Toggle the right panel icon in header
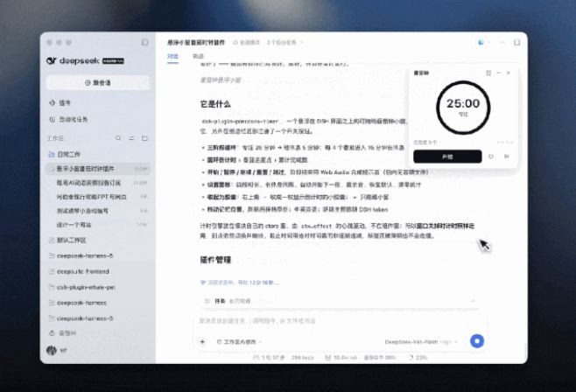 point(516,43)
